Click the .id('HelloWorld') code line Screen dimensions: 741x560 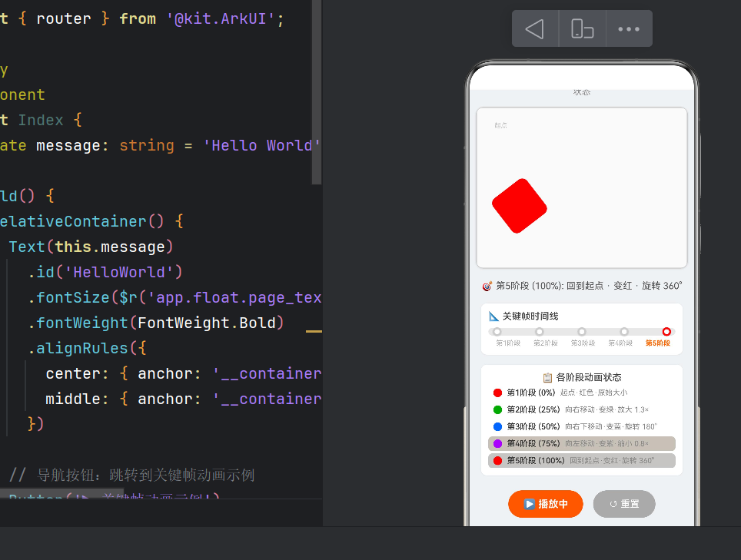tap(105, 272)
